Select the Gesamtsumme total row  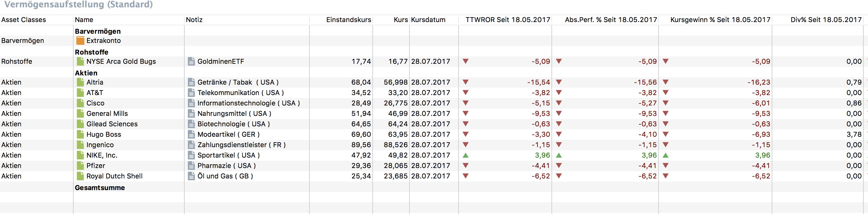[x=100, y=188]
